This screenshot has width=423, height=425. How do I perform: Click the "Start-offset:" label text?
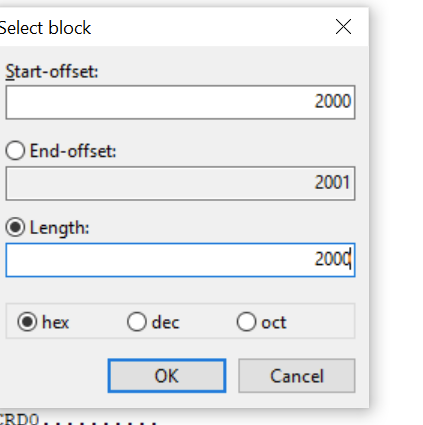coord(52,71)
